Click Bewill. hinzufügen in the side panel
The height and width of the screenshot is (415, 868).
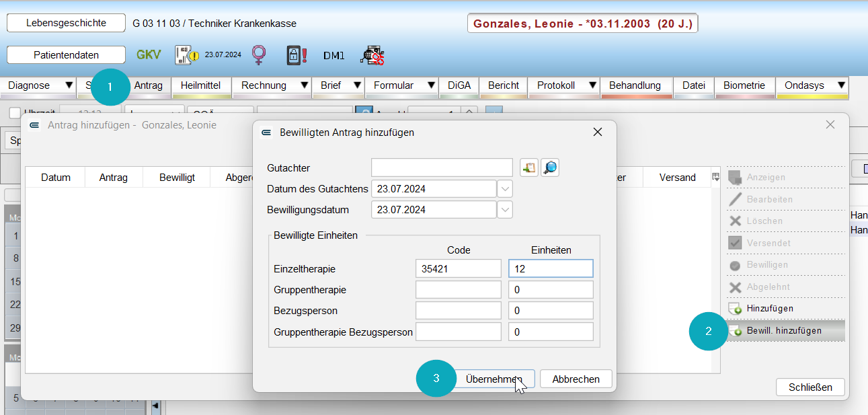[785, 330]
